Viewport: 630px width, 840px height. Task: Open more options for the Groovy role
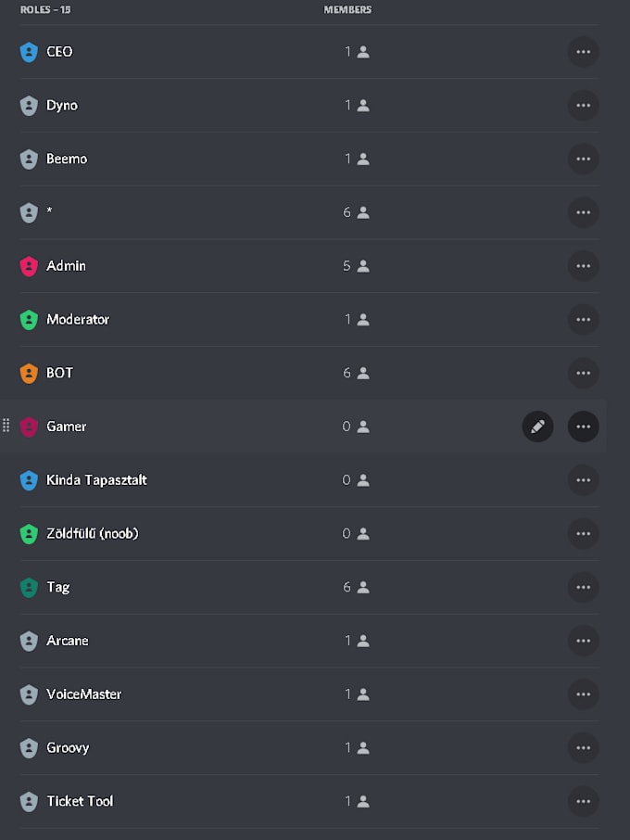pos(584,747)
